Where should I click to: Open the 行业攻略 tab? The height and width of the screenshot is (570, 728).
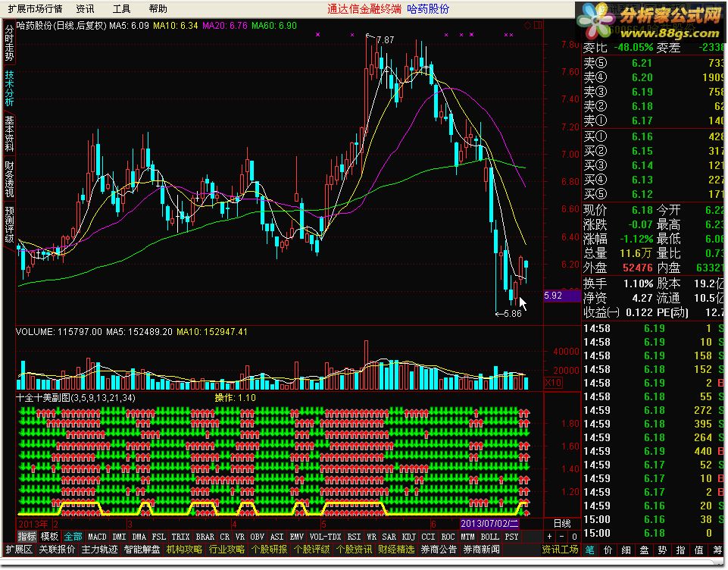[x=227, y=550]
